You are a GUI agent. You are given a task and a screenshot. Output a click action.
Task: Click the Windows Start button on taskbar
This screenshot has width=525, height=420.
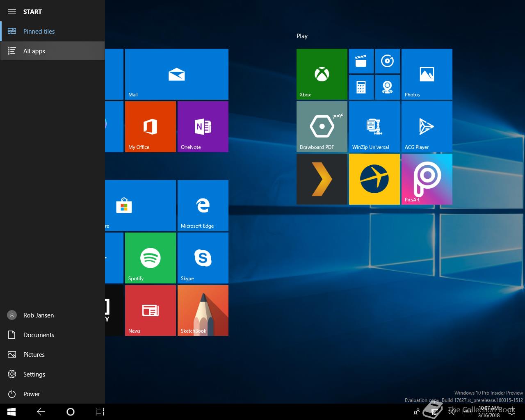click(11, 412)
